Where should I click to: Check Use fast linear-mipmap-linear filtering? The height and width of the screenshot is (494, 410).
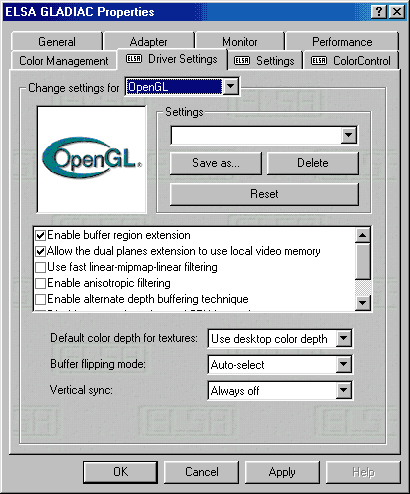41,268
